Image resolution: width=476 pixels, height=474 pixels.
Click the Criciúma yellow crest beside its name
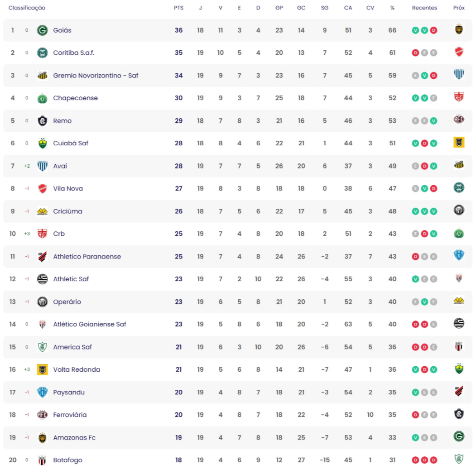pos(42,211)
